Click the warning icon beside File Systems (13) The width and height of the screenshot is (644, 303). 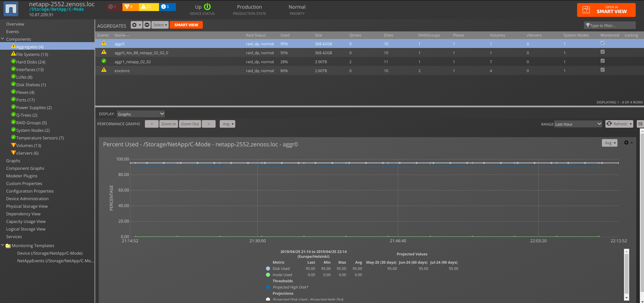click(x=13, y=54)
